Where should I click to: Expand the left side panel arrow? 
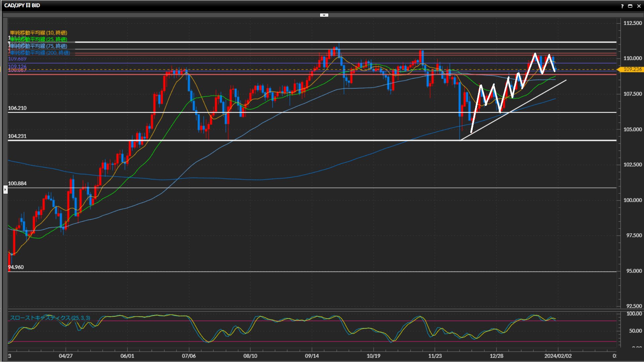5,190
